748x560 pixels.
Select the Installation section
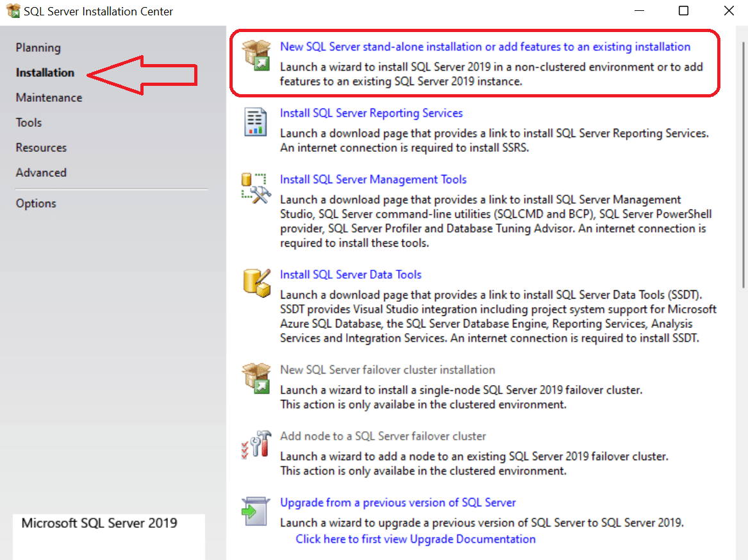(x=45, y=72)
